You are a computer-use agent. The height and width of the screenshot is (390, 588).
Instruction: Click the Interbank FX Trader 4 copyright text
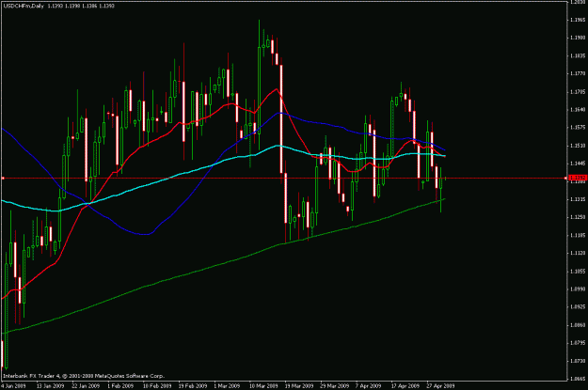[x=84, y=376]
